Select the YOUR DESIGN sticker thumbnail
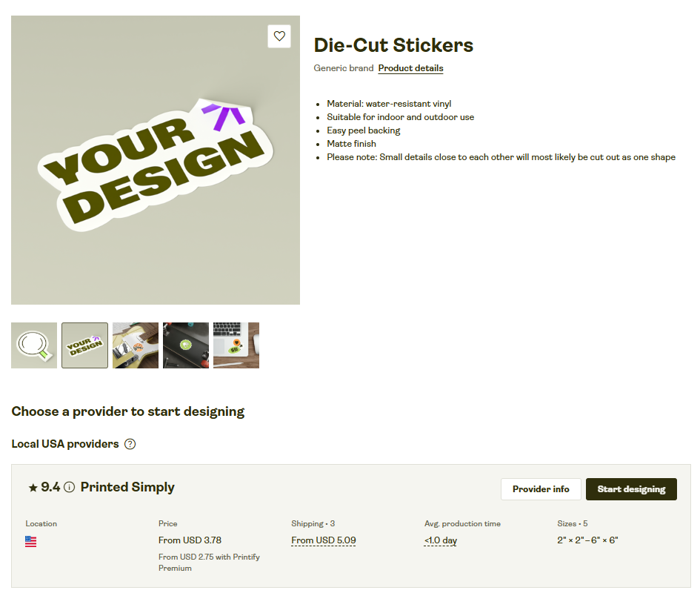 coord(84,345)
